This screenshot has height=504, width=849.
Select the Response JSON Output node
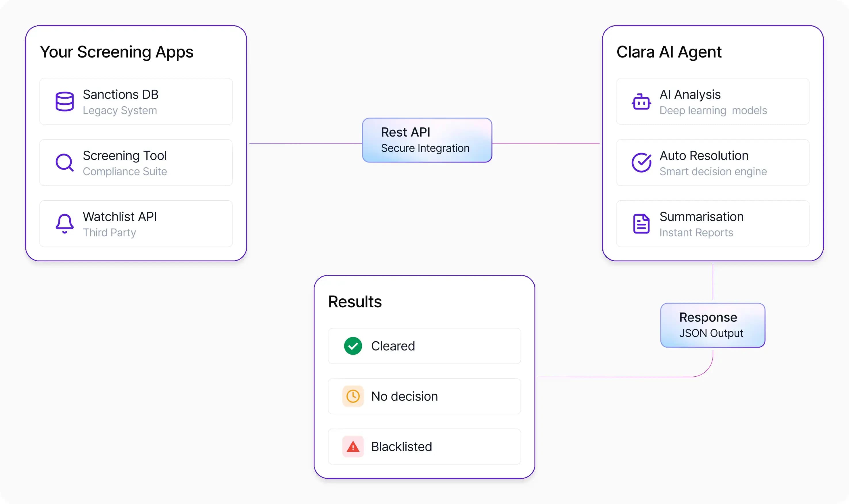point(712,325)
